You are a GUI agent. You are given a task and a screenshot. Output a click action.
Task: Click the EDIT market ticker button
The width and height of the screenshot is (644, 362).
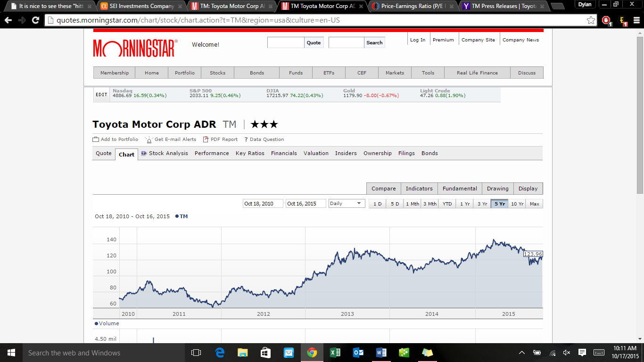click(x=101, y=95)
